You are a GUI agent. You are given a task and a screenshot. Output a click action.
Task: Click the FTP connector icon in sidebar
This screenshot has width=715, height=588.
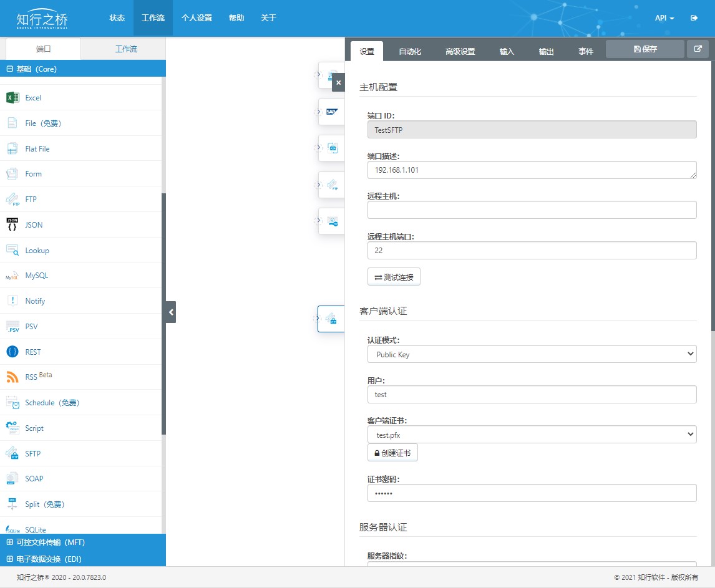tap(12, 199)
